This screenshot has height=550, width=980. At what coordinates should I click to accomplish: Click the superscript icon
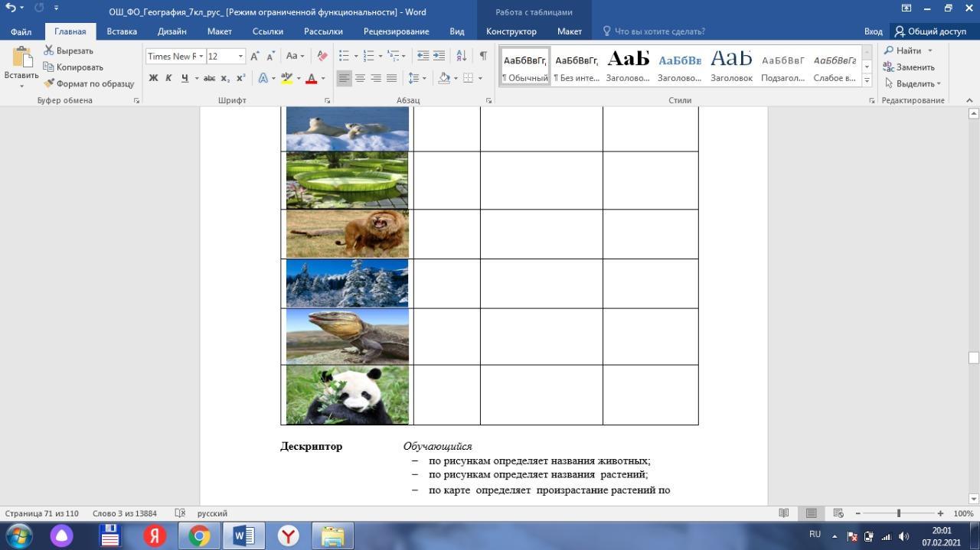[x=240, y=78]
